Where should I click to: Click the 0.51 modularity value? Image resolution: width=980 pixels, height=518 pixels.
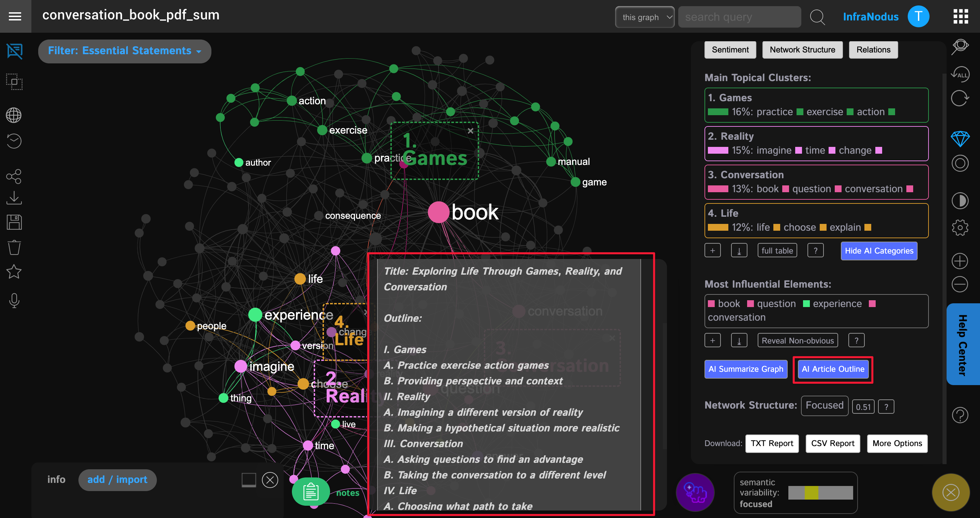click(863, 407)
